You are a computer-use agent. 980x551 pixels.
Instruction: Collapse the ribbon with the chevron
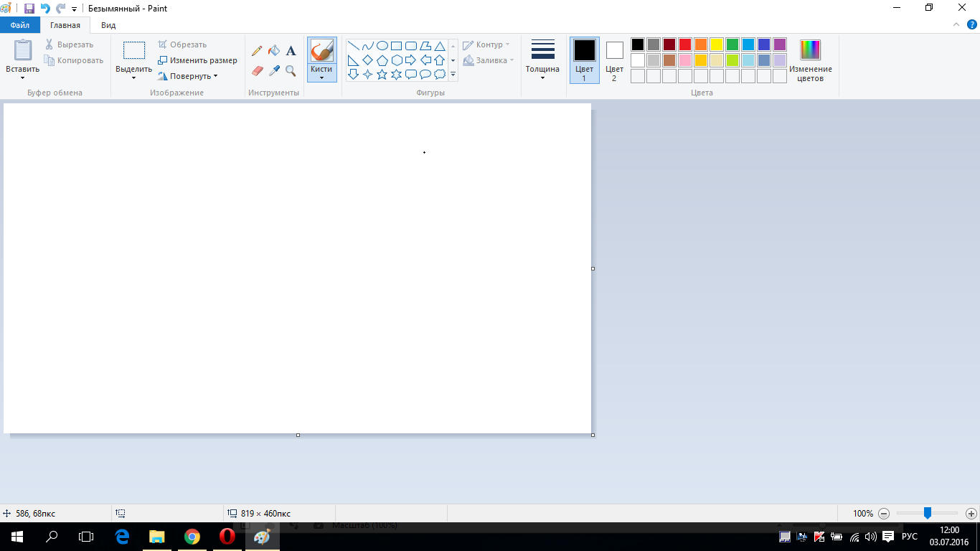956,25
